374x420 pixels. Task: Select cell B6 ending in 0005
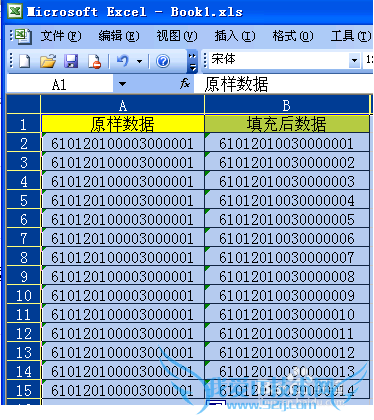click(x=287, y=219)
